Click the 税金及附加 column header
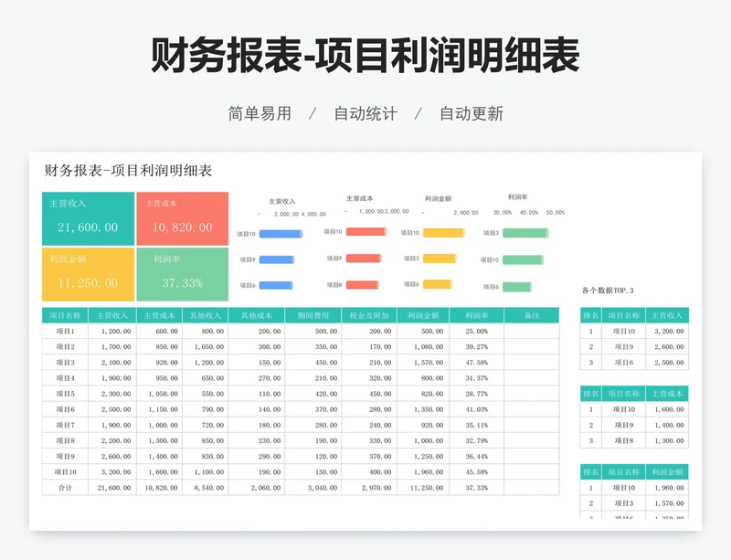The height and width of the screenshot is (560, 731). click(369, 316)
